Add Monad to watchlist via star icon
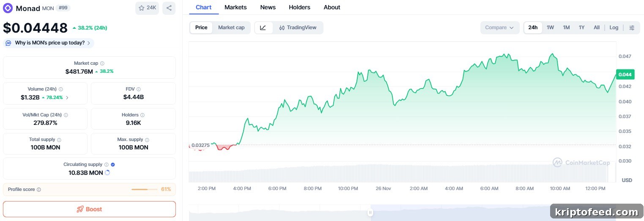Screen dimensions: 644x221 coord(142,8)
